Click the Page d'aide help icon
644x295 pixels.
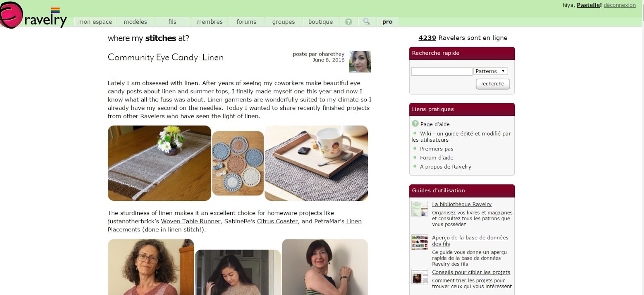pos(415,124)
